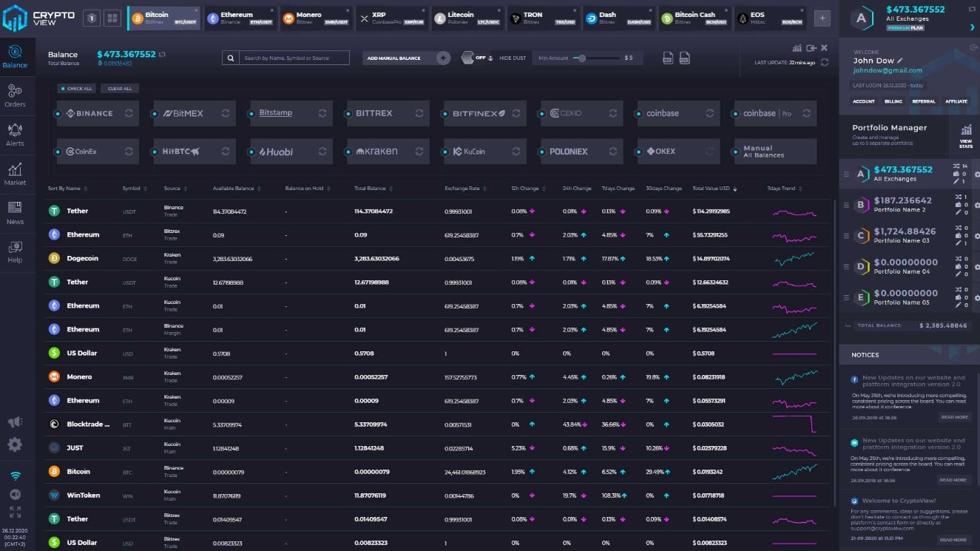Screen dimensions: 980x551
Task: Click the single-panel layout icon near the logo
Action: coord(91,18)
